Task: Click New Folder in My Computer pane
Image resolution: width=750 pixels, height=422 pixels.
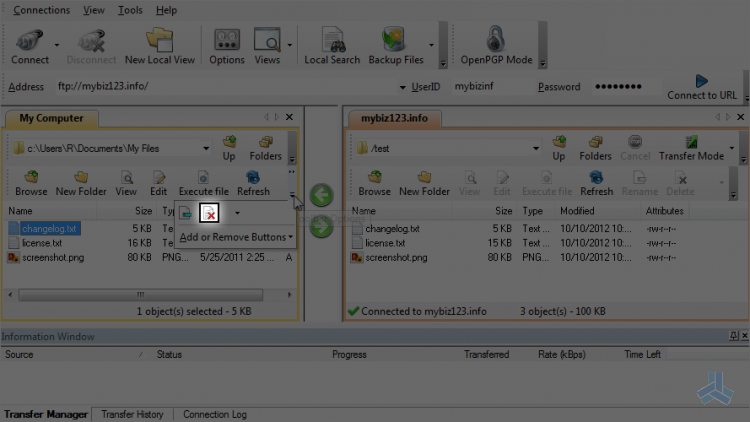Action: click(81, 184)
